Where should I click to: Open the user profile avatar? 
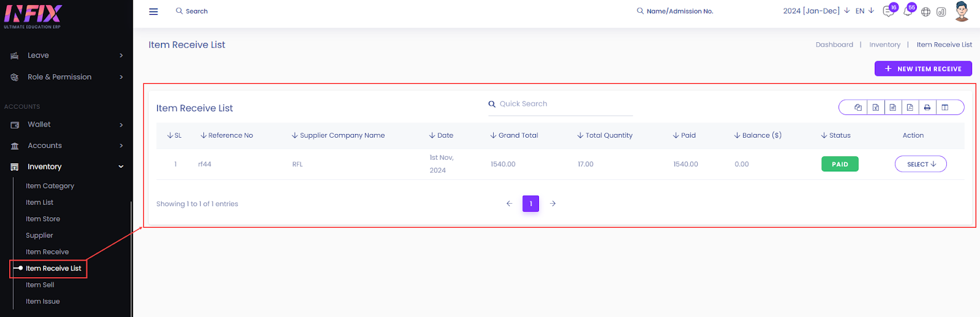[962, 11]
